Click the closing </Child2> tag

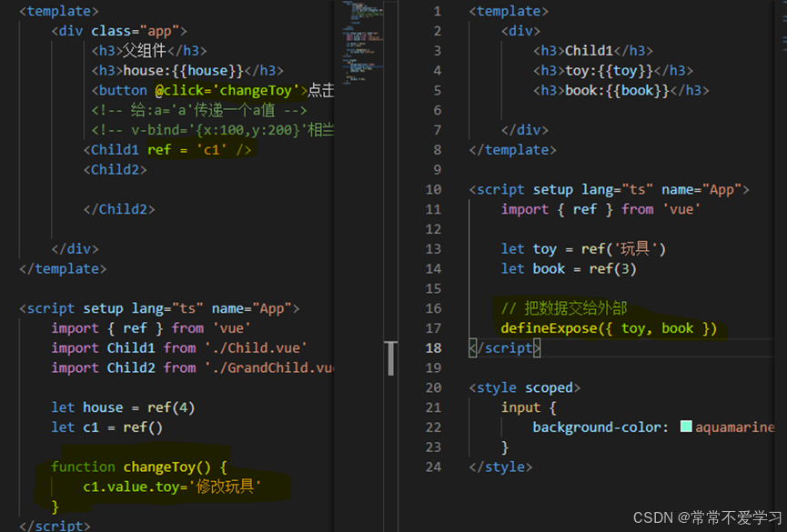[x=119, y=209]
